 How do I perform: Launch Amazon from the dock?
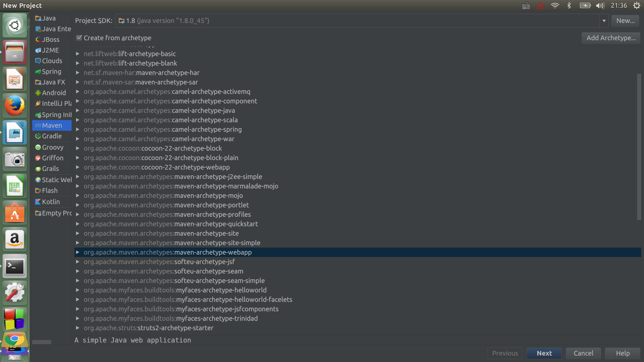coord(14,239)
